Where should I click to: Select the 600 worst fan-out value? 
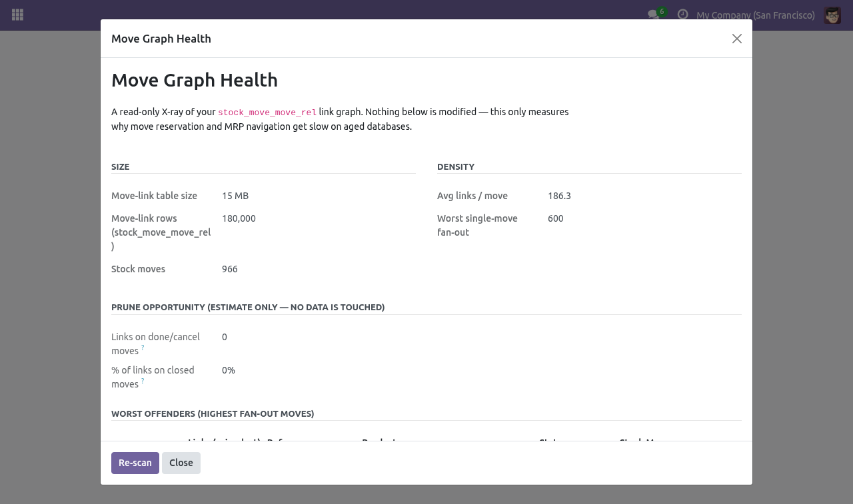pyautogui.click(x=556, y=218)
